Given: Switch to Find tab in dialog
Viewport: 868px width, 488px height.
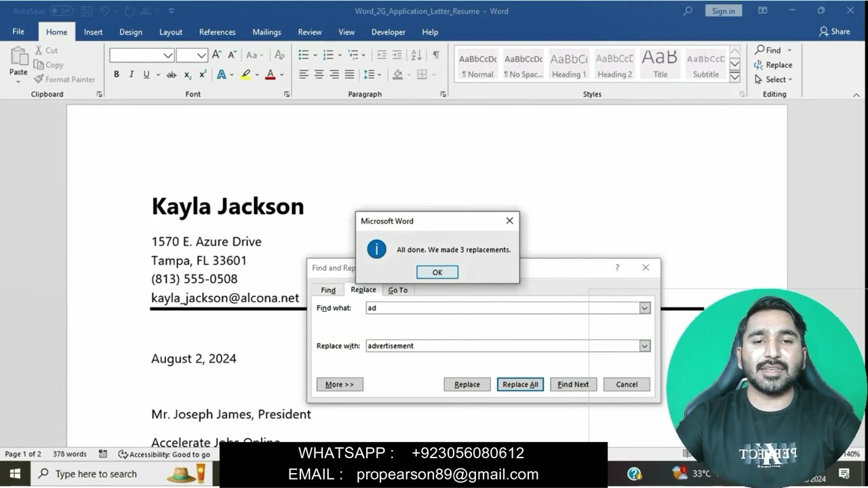Looking at the screenshot, I should [328, 290].
